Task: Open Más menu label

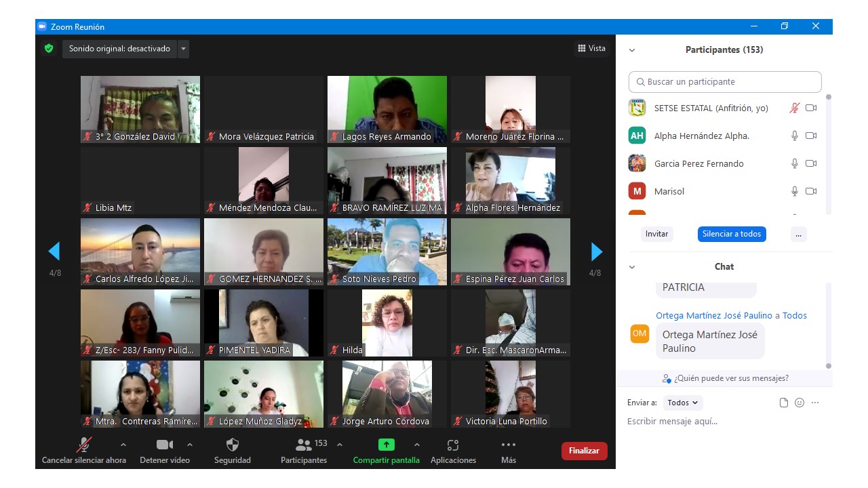Action: click(509, 460)
